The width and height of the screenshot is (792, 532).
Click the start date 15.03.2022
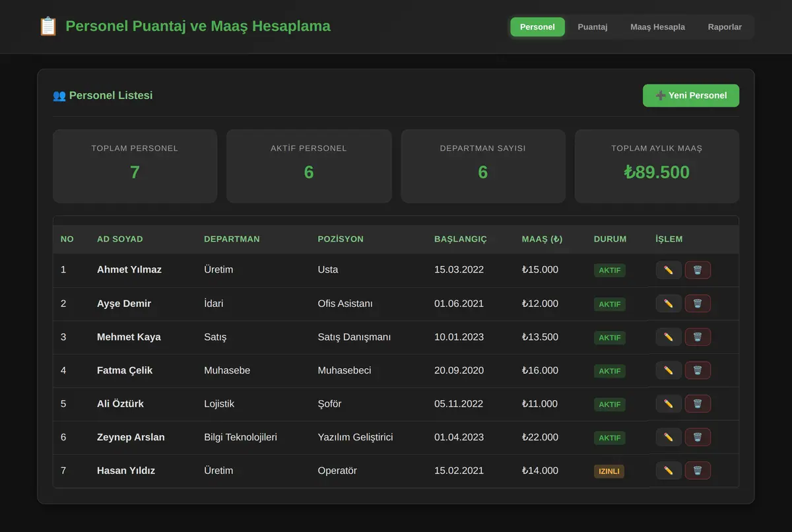(459, 269)
